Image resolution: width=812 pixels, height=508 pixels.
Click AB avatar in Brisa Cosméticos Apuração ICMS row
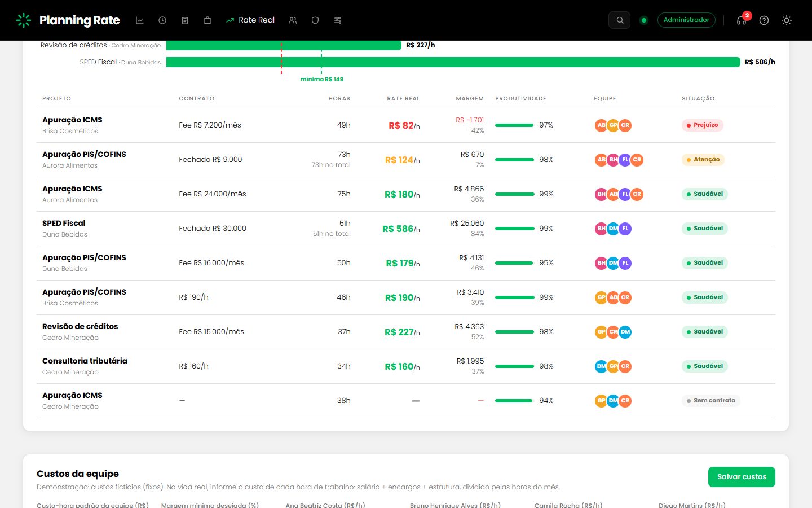coord(601,125)
